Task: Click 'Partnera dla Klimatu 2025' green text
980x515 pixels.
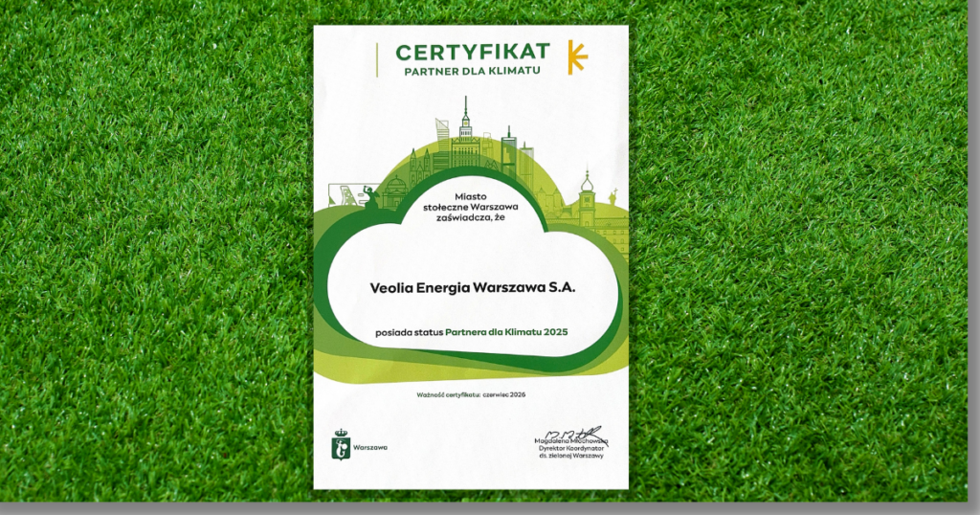Action: tap(506, 332)
